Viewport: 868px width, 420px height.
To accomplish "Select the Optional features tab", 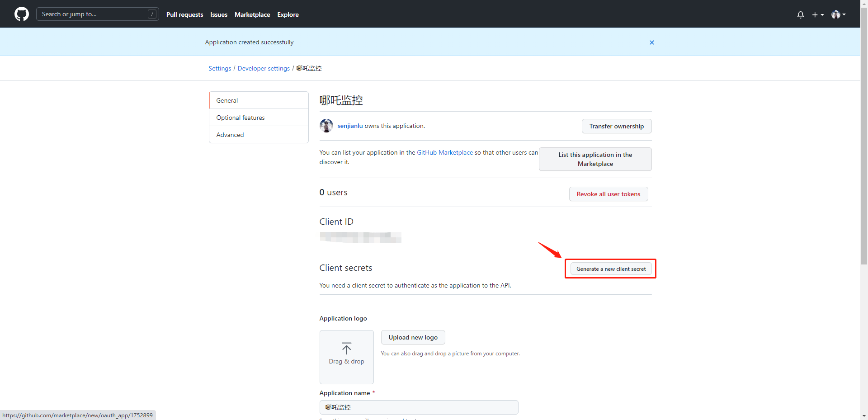I will click(259, 118).
